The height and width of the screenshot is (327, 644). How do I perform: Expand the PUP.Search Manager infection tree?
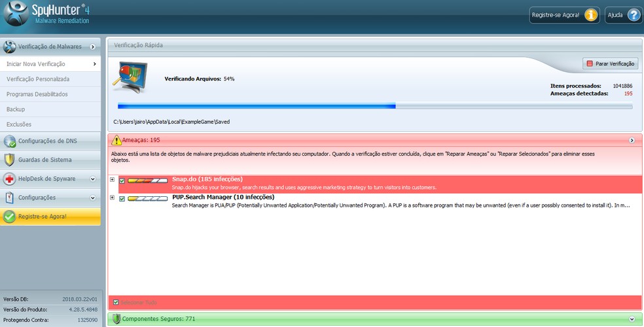(112, 198)
